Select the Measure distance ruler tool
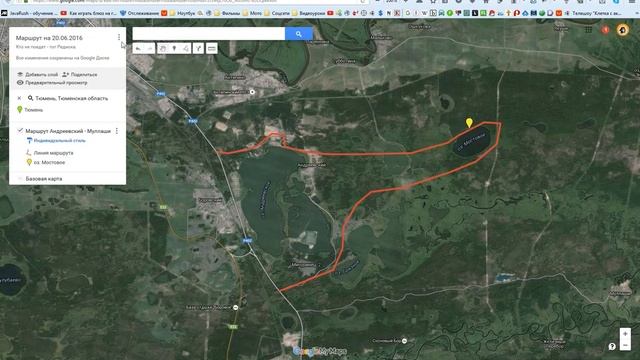 211,49
